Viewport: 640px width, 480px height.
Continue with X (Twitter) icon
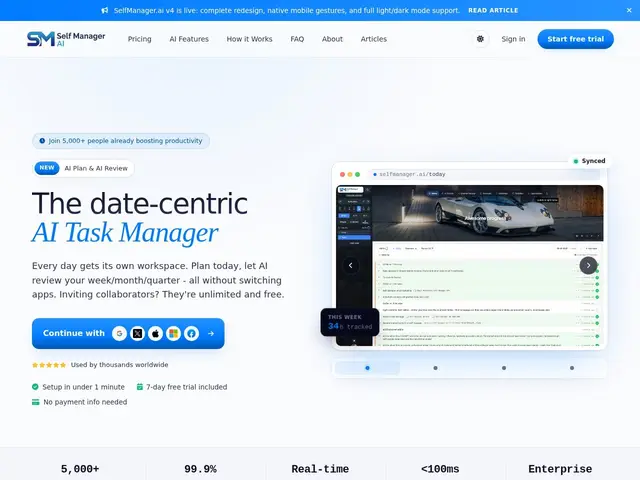(138, 333)
